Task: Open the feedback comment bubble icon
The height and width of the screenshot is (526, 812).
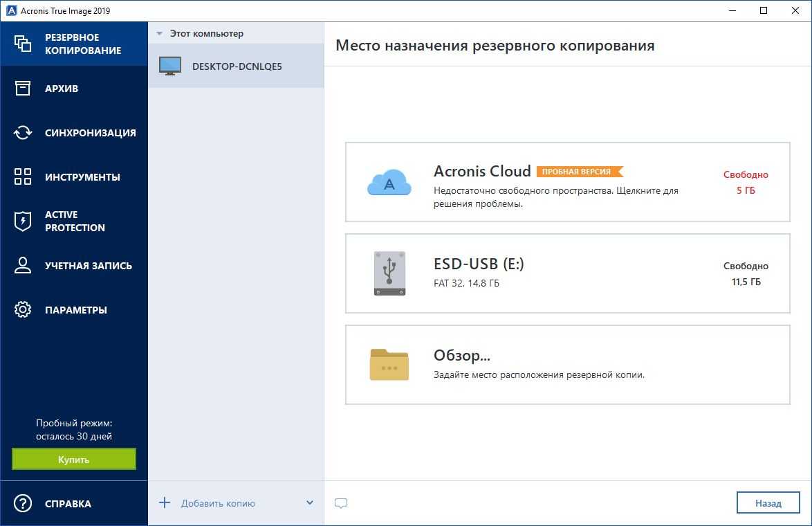Action: point(340,503)
